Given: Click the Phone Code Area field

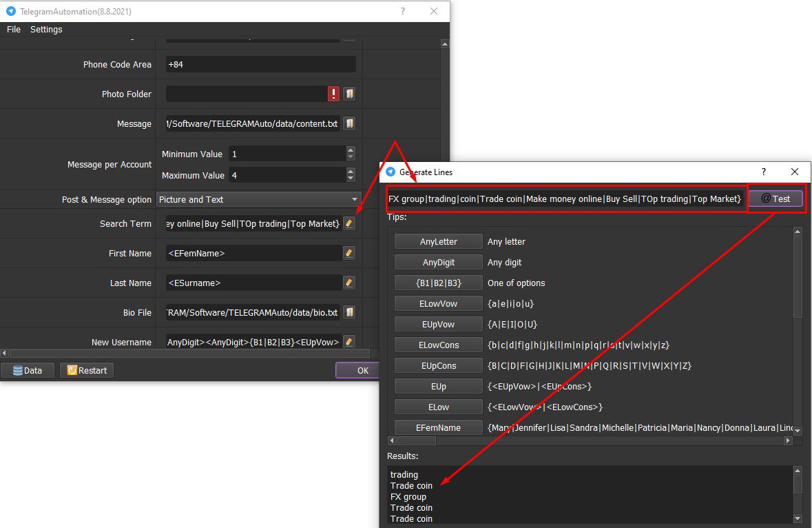Looking at the screenshot, I should click(260, 64).
